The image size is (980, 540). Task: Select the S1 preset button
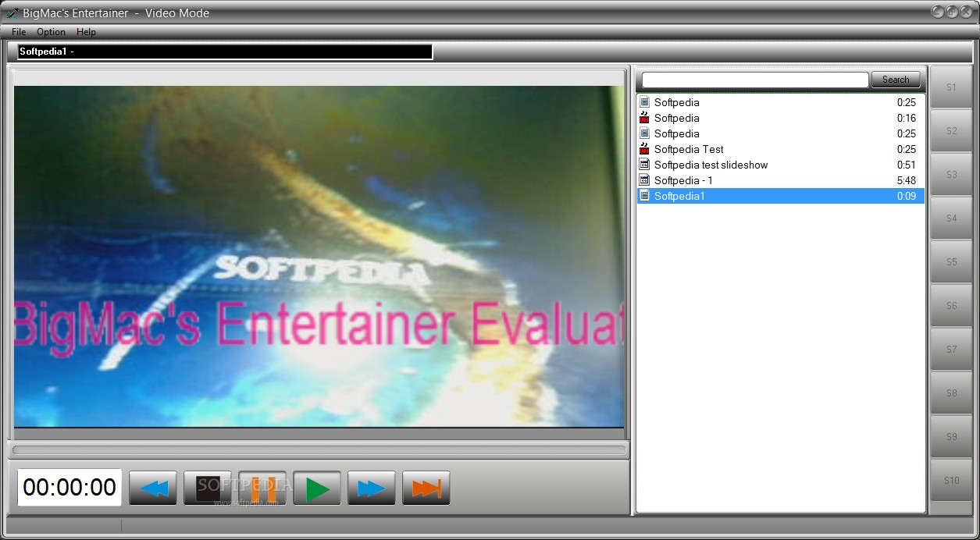pos(951,87)
